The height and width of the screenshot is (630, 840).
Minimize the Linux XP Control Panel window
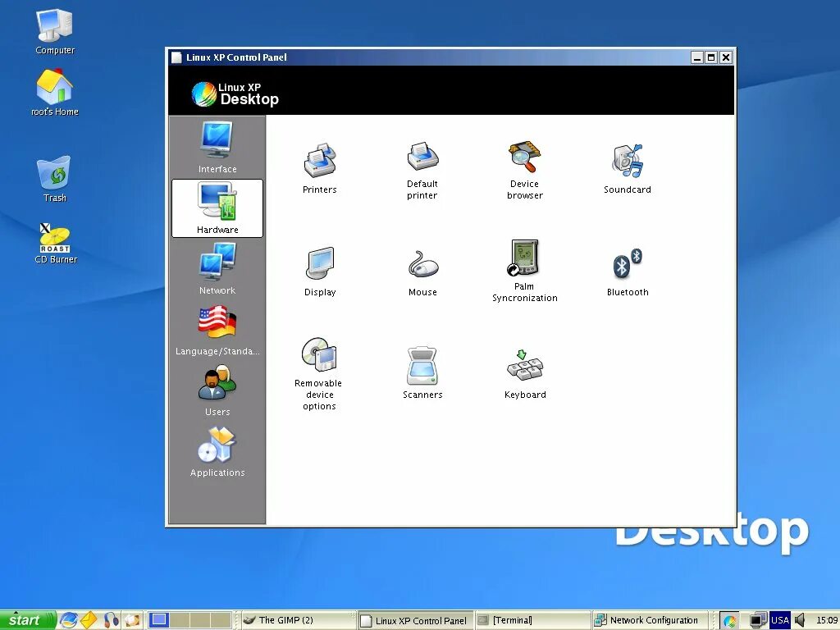(697, 57)
